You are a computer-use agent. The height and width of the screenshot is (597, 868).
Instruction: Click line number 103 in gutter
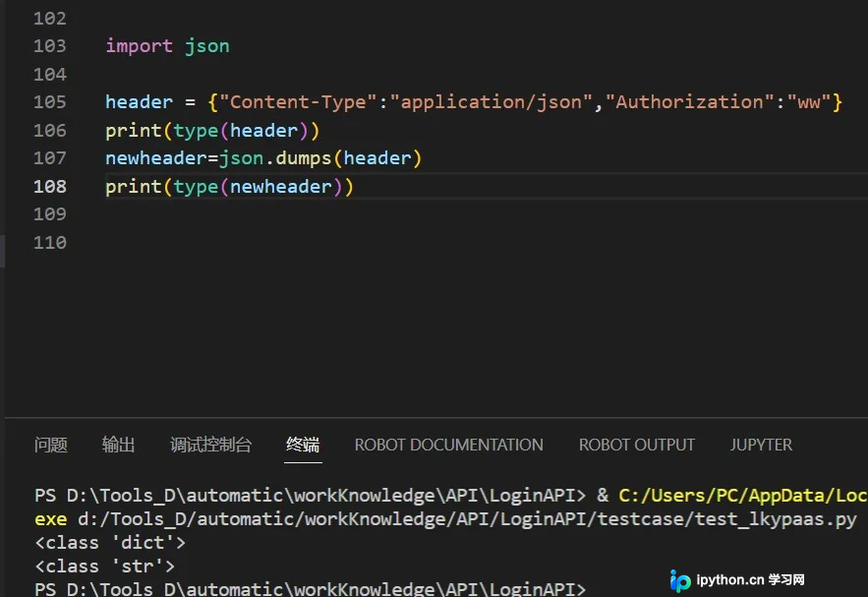tap(50, 46)
